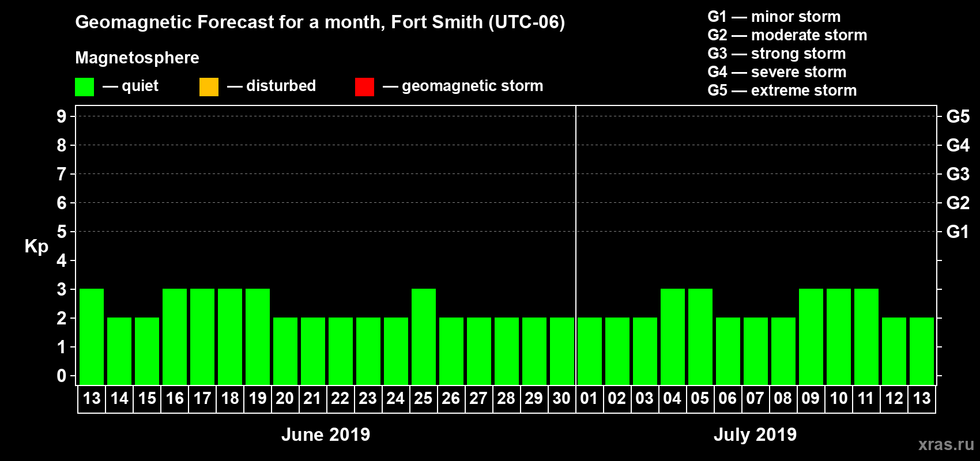Click date label 26 on the axis

pos(451,398)
